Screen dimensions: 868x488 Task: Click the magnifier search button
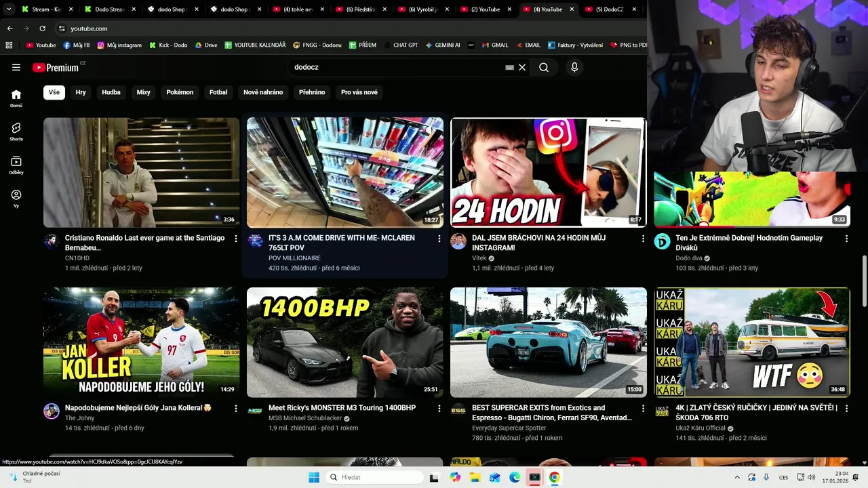(544, 67)
